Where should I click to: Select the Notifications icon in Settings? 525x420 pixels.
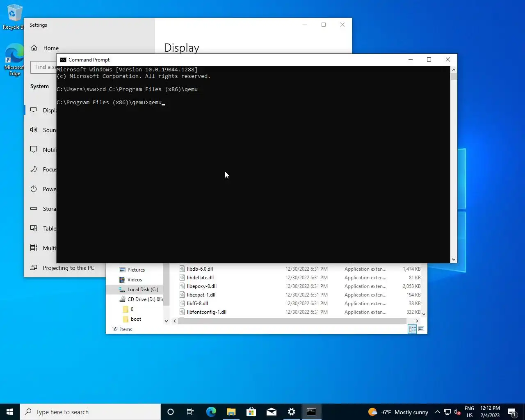[x=34, y=150]
